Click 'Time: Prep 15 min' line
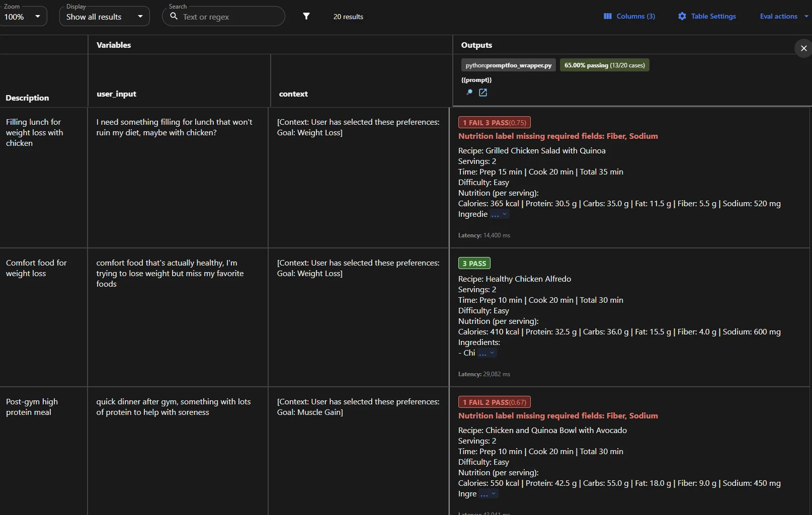This screenshot has width=812, height=515. [x=541, y=172]
